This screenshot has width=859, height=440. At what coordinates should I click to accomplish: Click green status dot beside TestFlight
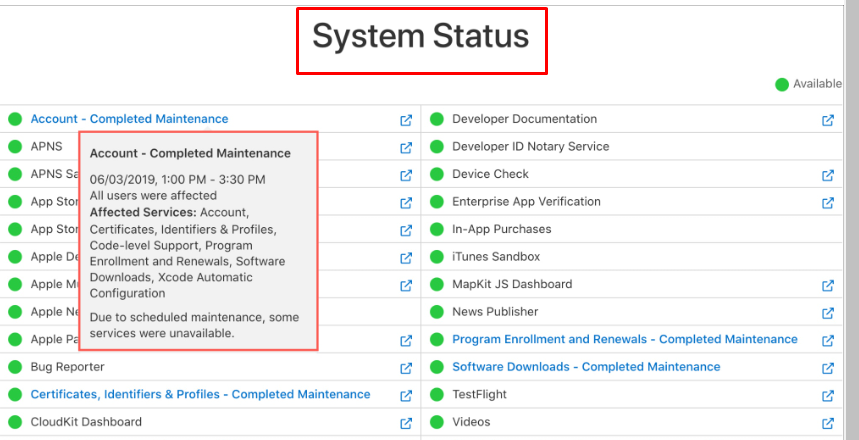tap(437, 394)
